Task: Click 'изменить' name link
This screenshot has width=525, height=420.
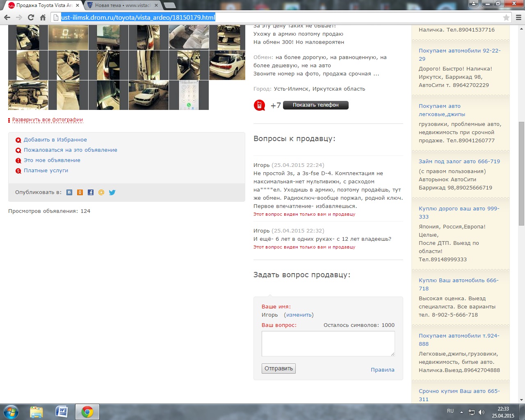Action: [x=299, y=315]
